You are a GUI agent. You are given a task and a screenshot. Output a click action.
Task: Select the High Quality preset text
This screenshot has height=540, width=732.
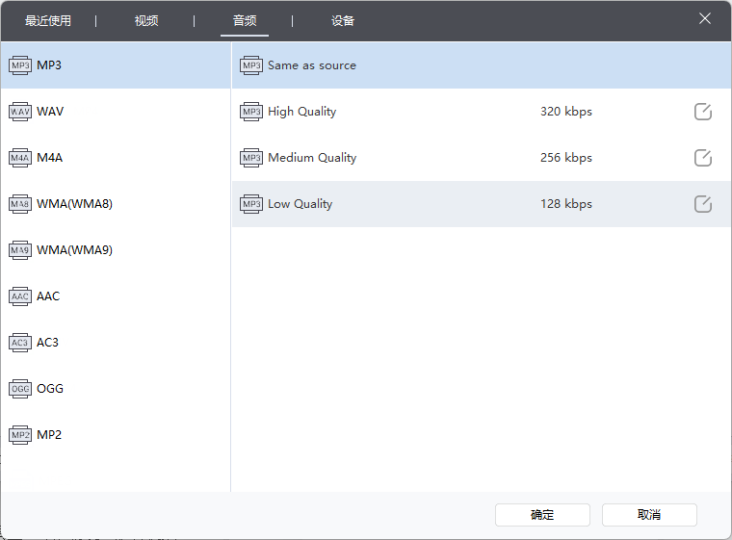(302, 112)
